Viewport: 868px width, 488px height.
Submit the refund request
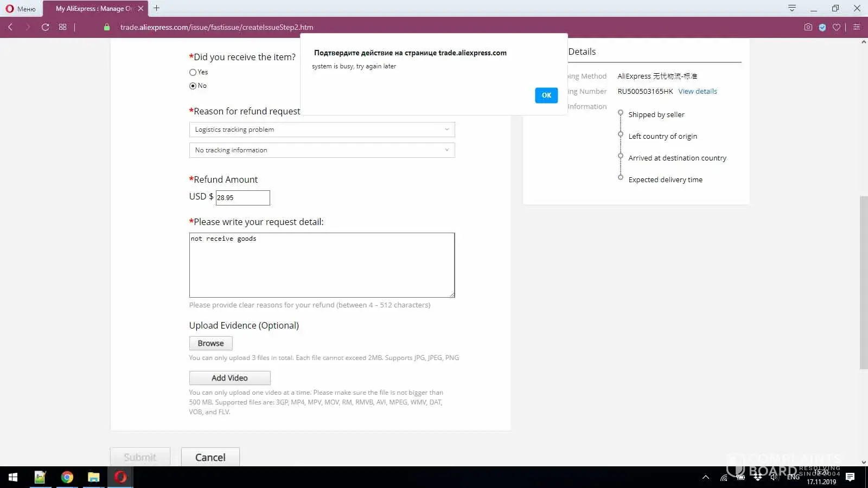(x=140, y=457)
